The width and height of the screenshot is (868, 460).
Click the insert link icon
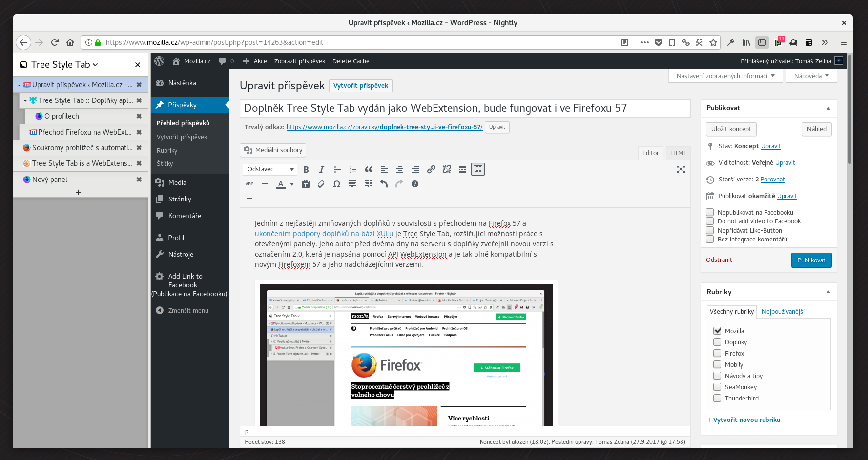tap(431, 169)
